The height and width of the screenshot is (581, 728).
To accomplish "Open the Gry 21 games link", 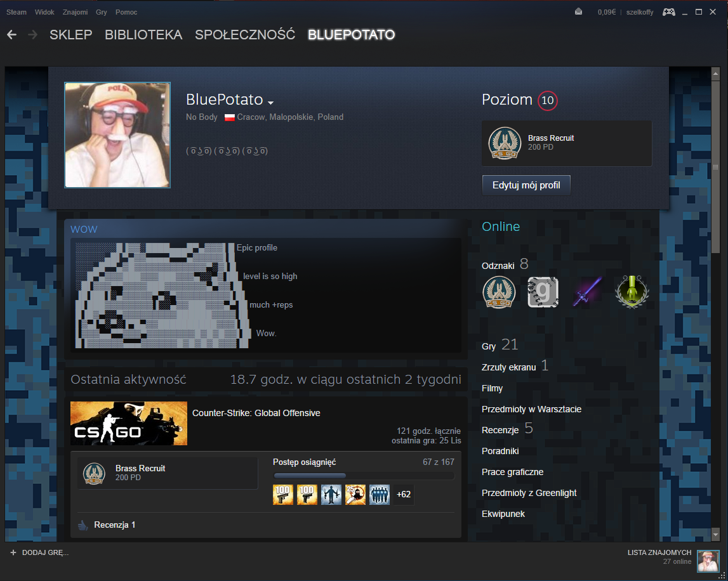I will 500,345.
